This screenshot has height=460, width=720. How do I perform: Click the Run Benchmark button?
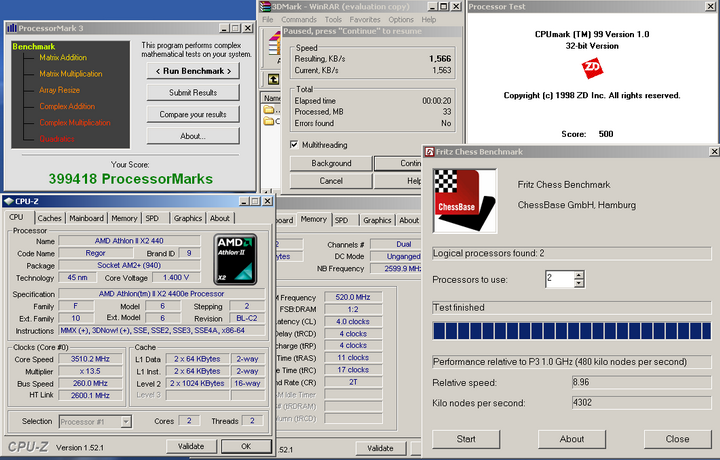[193, 71]
